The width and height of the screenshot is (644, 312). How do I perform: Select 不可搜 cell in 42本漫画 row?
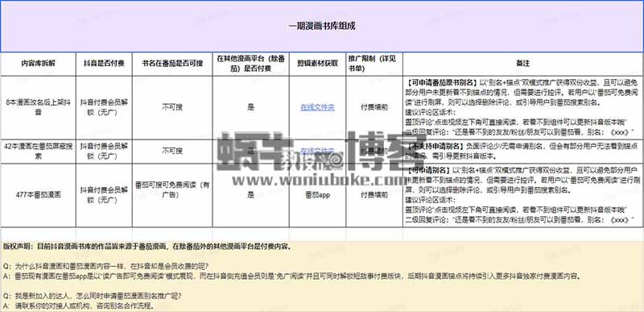(172, 152)
